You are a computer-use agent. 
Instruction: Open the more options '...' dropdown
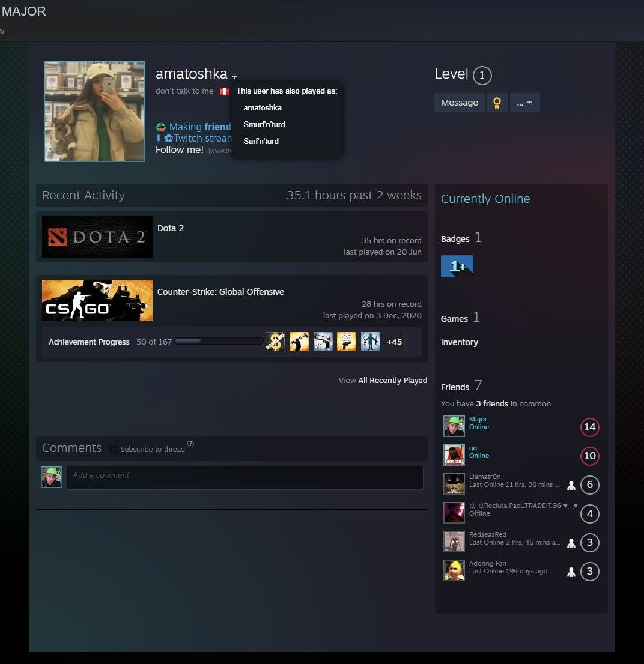524,103
